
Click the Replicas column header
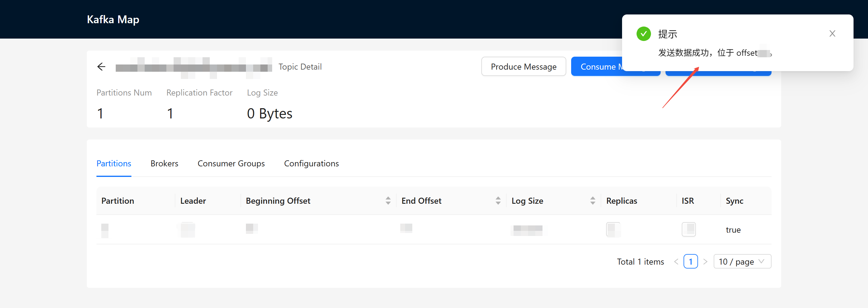[622, 201]
